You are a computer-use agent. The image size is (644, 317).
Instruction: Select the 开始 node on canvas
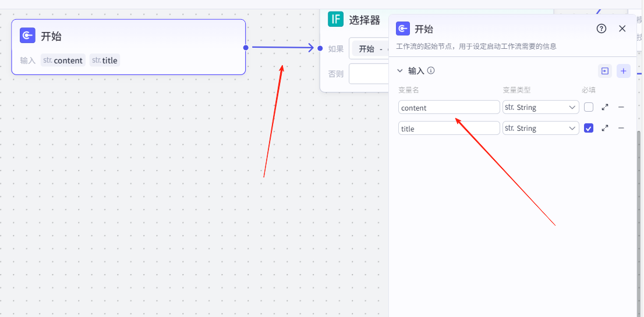tap(128, 37)
